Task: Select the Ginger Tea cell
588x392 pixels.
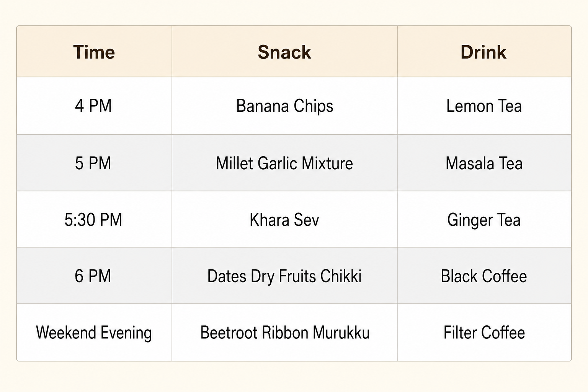Action: pyautogui.click(x=484, y=219)
